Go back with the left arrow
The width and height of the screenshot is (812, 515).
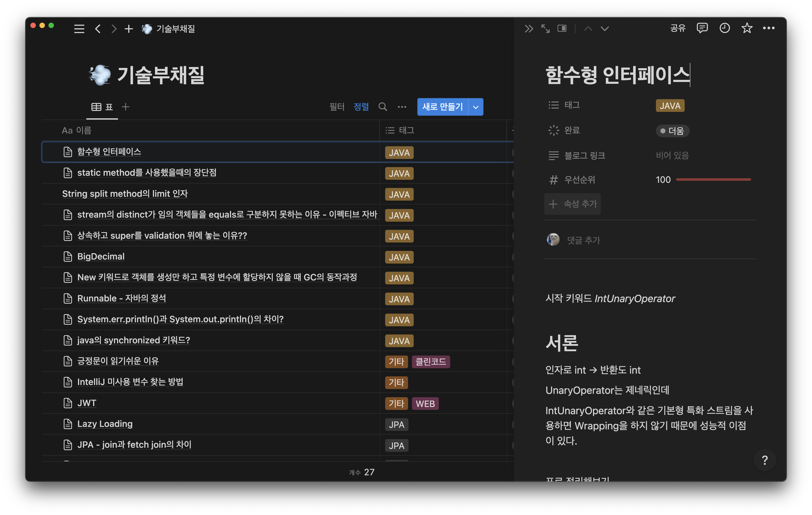98,29
